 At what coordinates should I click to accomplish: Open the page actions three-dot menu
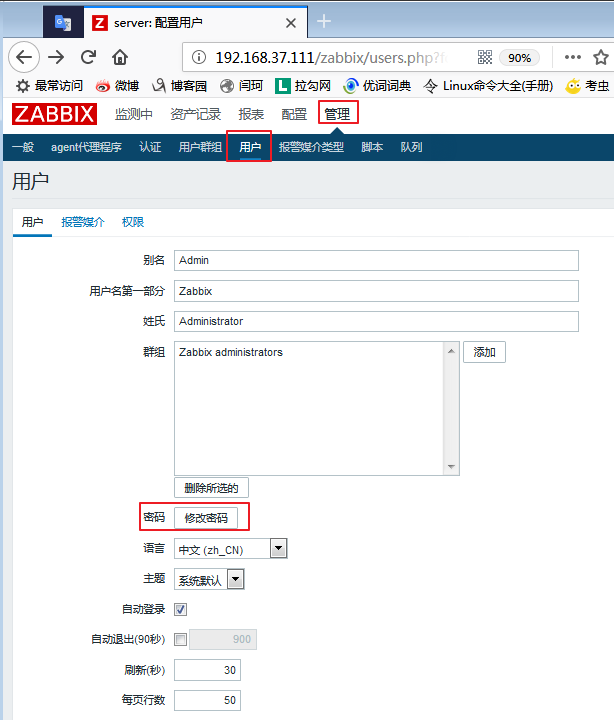click(x=573, y=57)
